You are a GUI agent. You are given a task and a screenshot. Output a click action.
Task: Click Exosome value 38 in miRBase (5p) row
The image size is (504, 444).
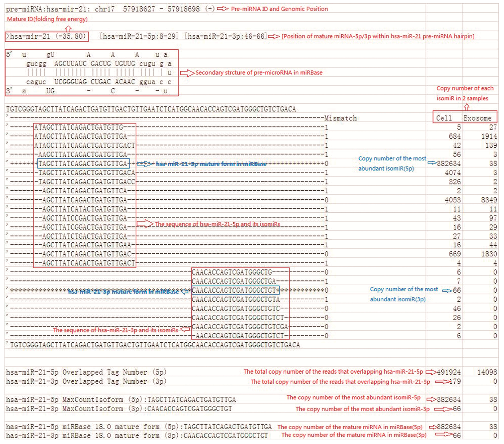[493, 427]
